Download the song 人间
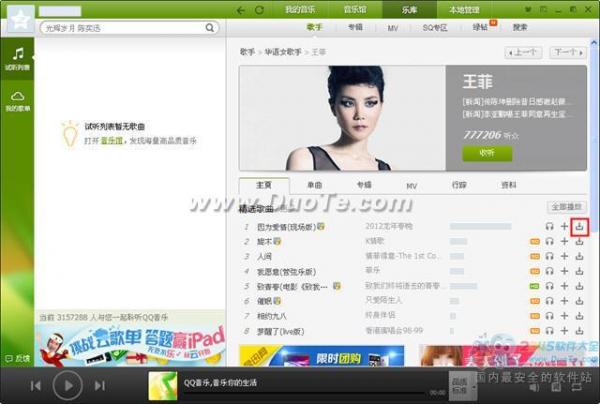This screenshot has height=404, width=600. pyautogui.click(x=579, y=256)
